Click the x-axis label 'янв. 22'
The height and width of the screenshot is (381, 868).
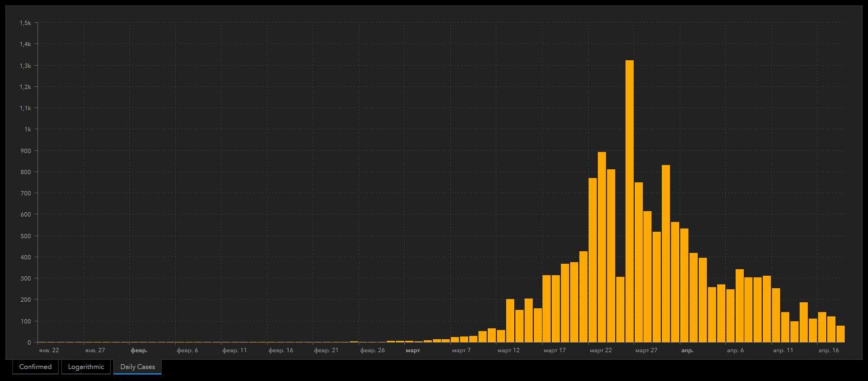click(49, 351)
